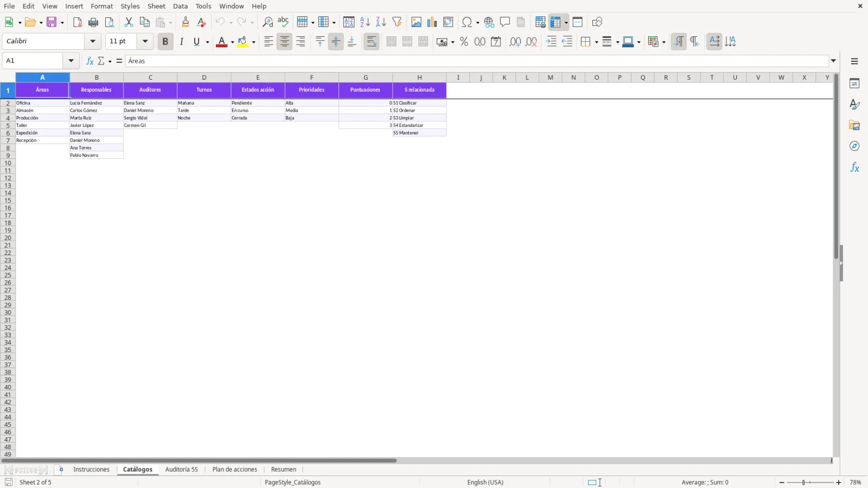Click the Print icon
Screen dimensions: 868x488
tap(93, 22)
